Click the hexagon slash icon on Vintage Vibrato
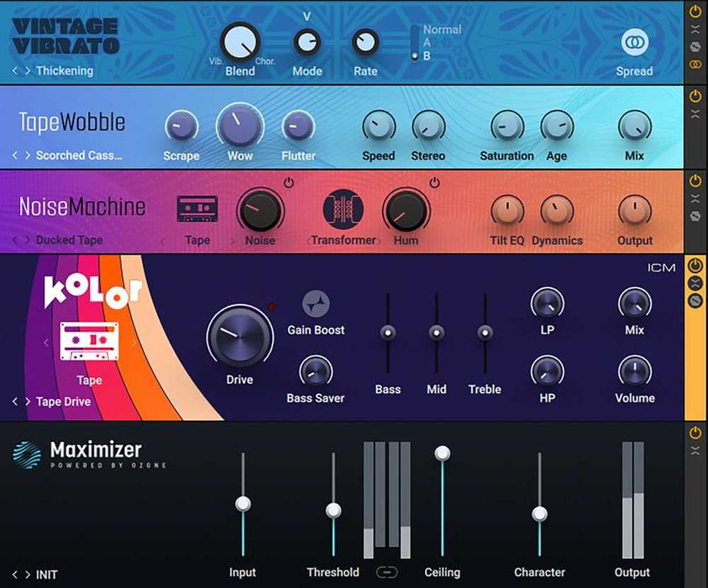The width and height of the screenshot is (708, 588). tap(695, 46)
